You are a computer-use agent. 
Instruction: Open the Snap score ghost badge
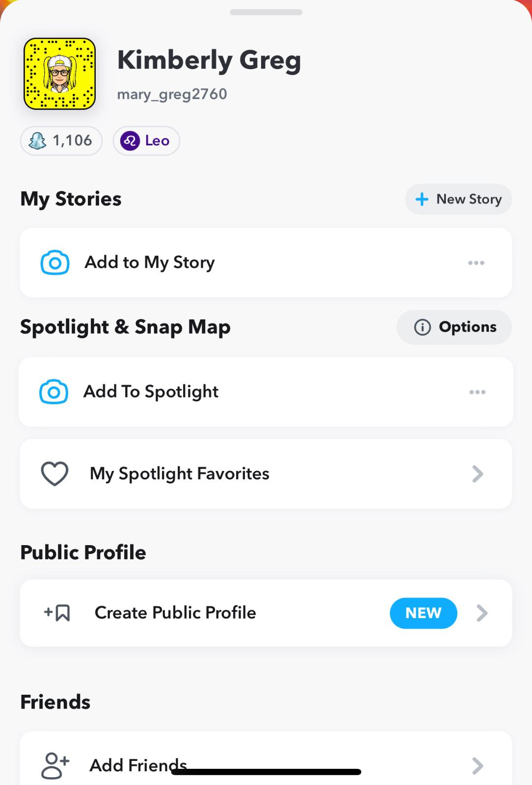point(61,141)
